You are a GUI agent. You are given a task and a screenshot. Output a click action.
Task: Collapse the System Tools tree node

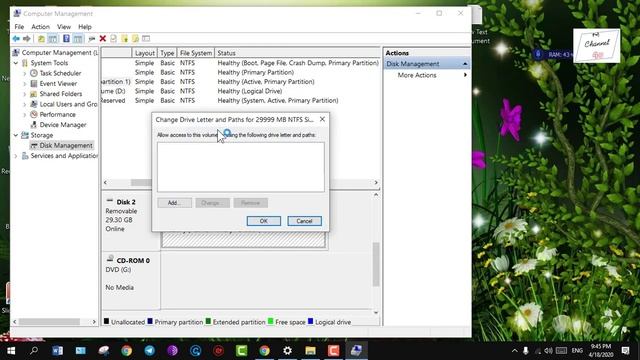pos(16,63)
